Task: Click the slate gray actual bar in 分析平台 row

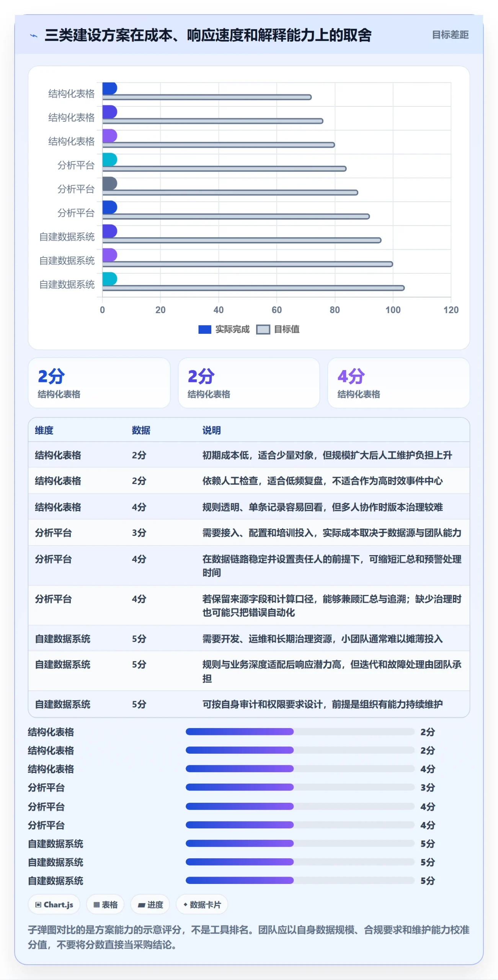Action: coord(109,183)
